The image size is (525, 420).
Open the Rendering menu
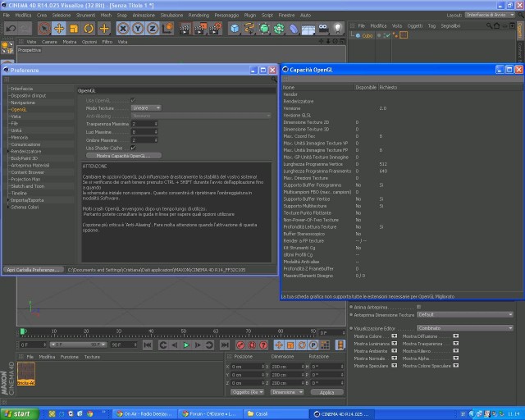click(x=199, y=15)
